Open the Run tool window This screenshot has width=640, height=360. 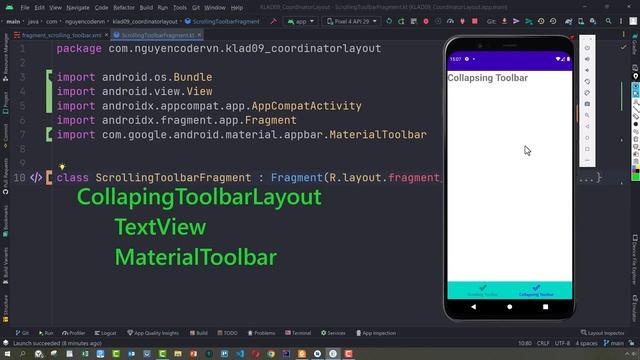pyautogui.click(x=46, y=333)
